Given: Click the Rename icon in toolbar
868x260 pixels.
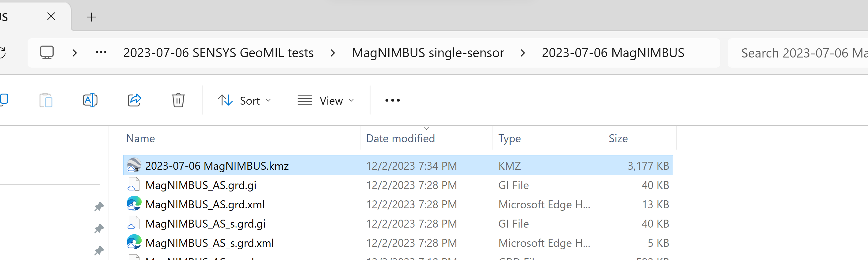Looking at the screenshot, I should 90,100.
